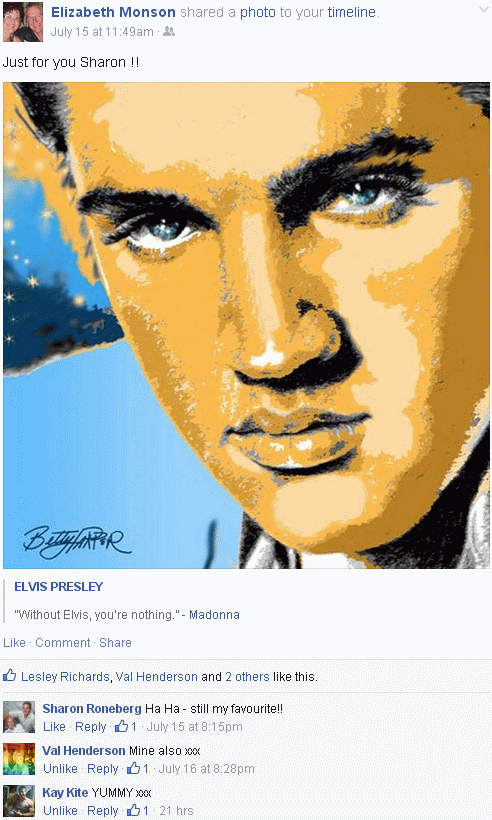Click the friends audience icon beside timestamp
The width and height of the screenshot is (492, 820).
(x=168, y=32)
